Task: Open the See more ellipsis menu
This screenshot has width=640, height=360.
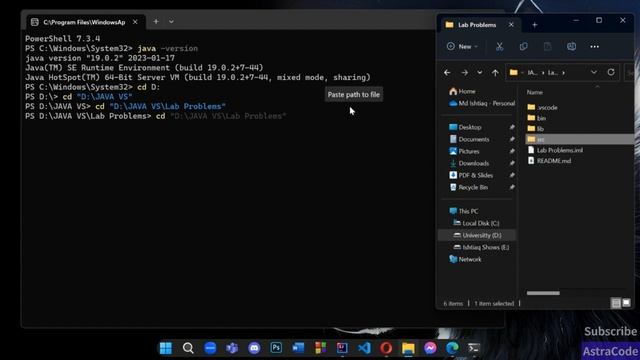Action: pyautogui.click(x=595, y=47)
